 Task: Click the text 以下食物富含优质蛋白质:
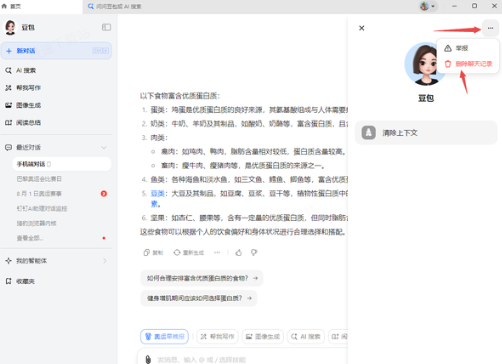(x=180, y=96)
